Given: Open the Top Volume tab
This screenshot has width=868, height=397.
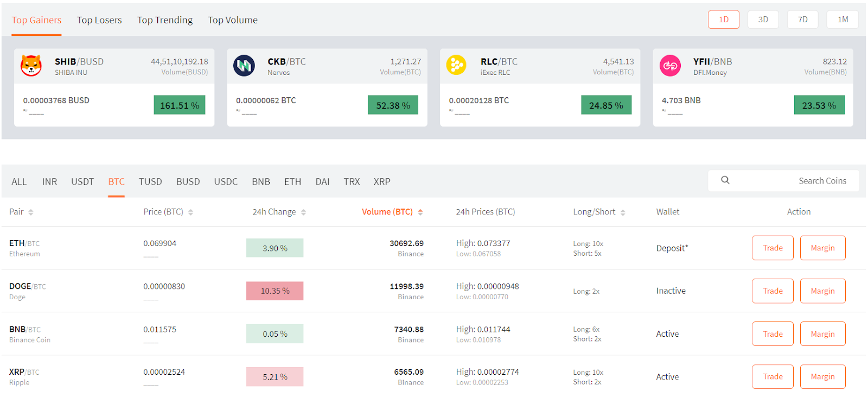Looking at the screenshot, I should [x=233, y=20].
